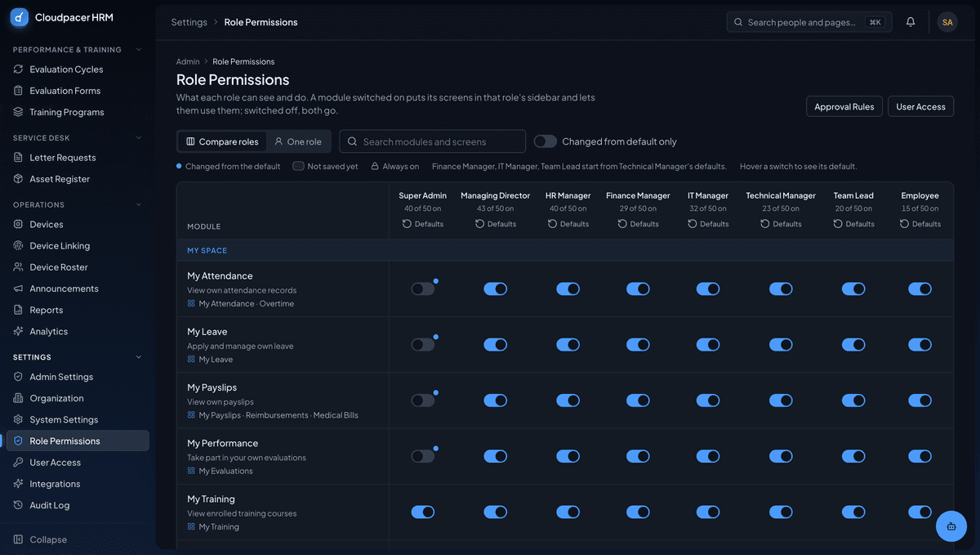
Task: Toggle My Leave for HR Manager
Action: 568,344
